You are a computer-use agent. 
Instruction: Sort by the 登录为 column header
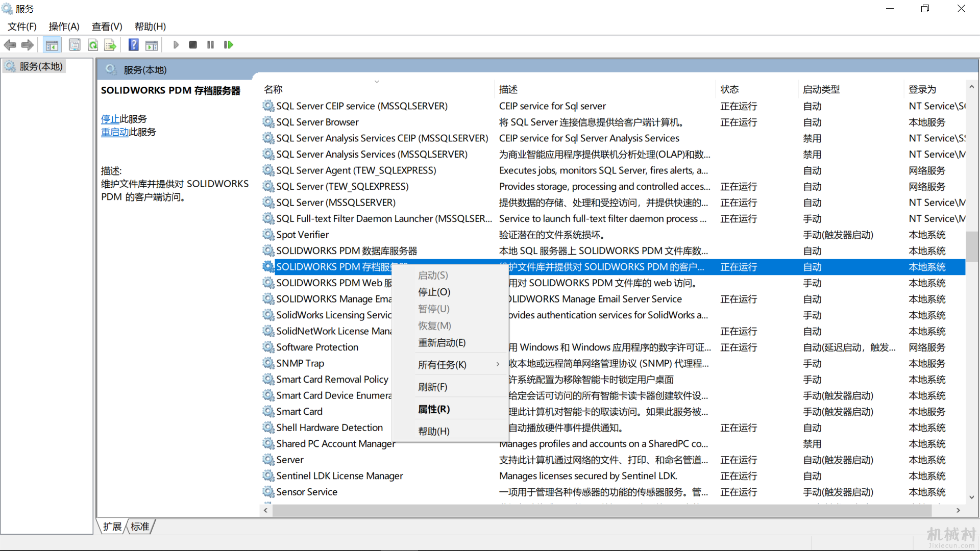click(x=935, y=89)
